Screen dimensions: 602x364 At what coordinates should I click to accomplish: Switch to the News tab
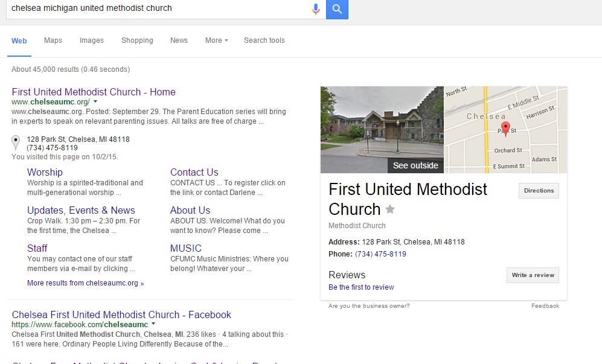[179, 40]
